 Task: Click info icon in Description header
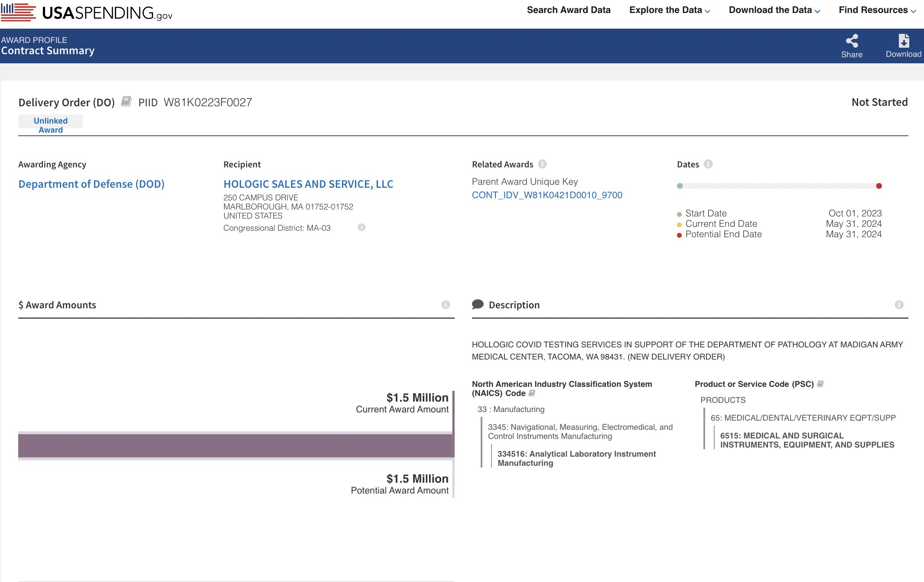click(899, 304)
